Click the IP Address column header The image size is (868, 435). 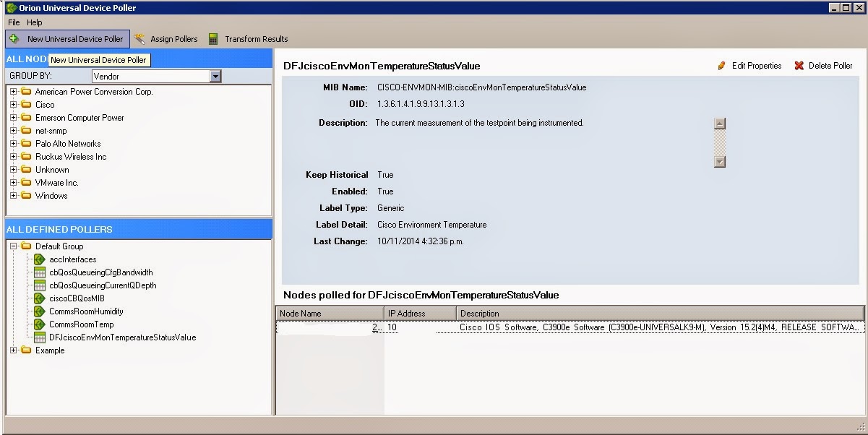point(420,314)
